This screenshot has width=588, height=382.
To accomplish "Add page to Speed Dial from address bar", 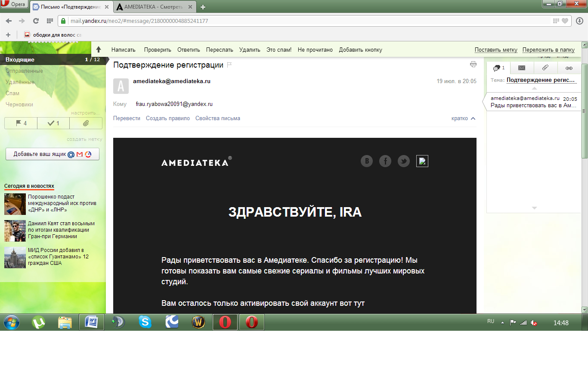I will tap(556, 21).
